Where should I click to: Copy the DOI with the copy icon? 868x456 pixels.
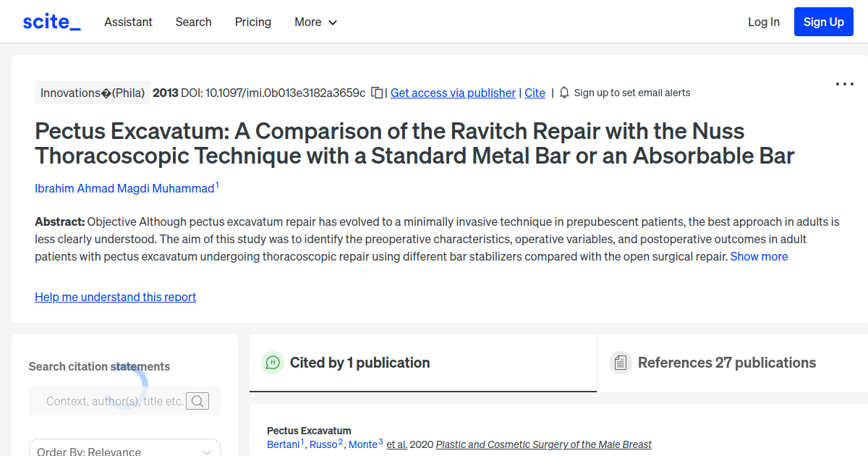pyautogui.click(x=377, y=93)
